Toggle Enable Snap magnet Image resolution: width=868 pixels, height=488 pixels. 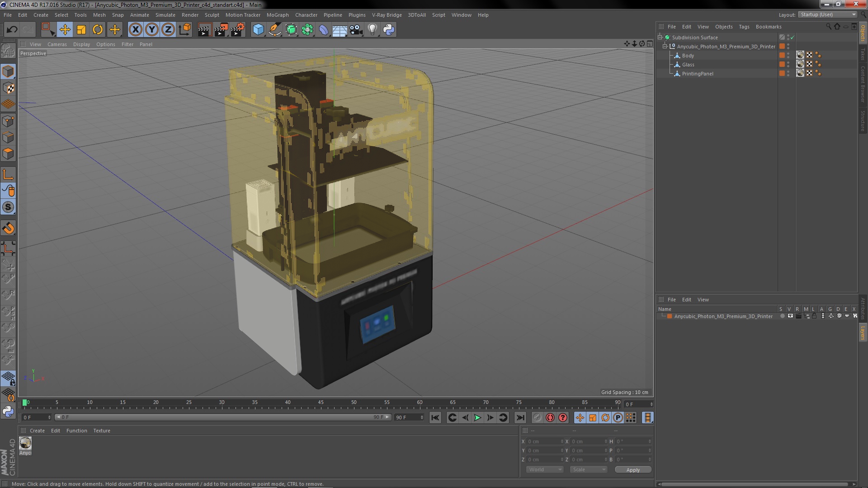(x=8, y=228)
